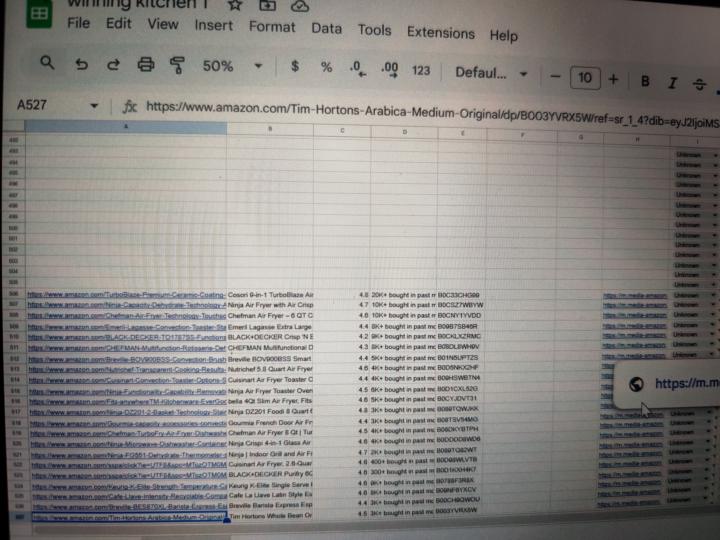This screenshot has height=540, width=720.
Task: Click the font size 10 field
Action: pos(585,78)
